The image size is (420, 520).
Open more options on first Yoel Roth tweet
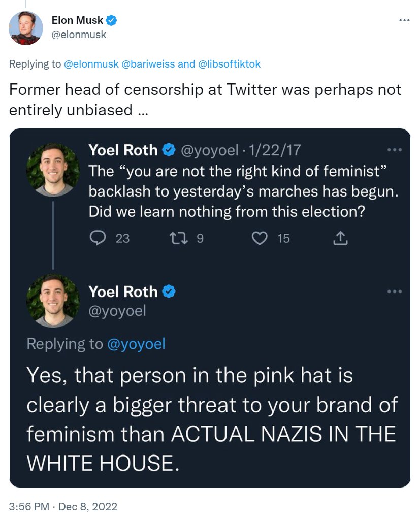(394, 150)
